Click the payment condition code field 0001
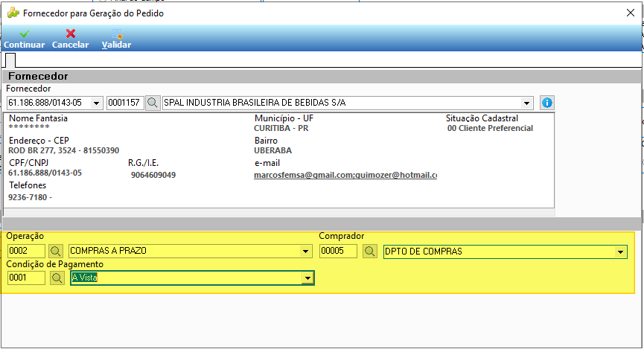644x349 pixels. coord(26,278)
